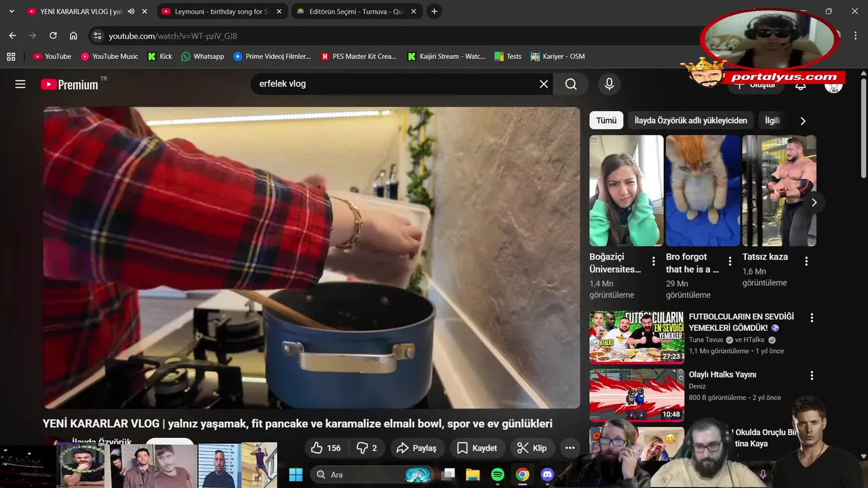Open the Chrome apps grid bookmark
Image resolution: width=868 pixels, height=488 pixels.
11,56
